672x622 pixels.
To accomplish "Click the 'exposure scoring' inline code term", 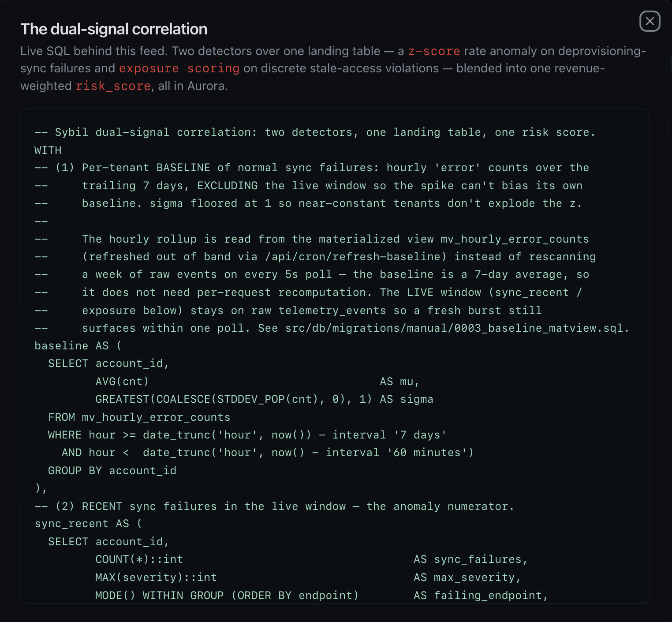I will (x=179, y=68).
